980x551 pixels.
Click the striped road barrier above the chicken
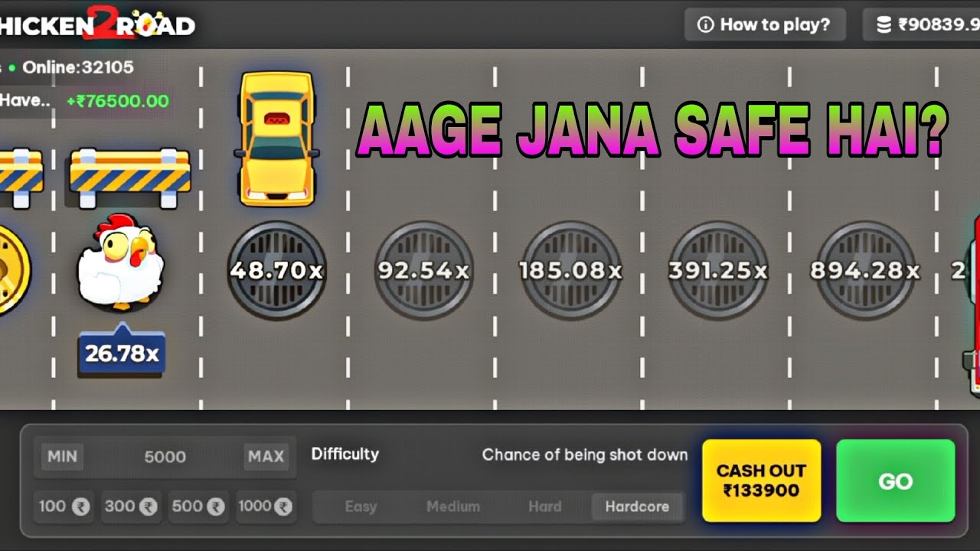tap(130, 178)
